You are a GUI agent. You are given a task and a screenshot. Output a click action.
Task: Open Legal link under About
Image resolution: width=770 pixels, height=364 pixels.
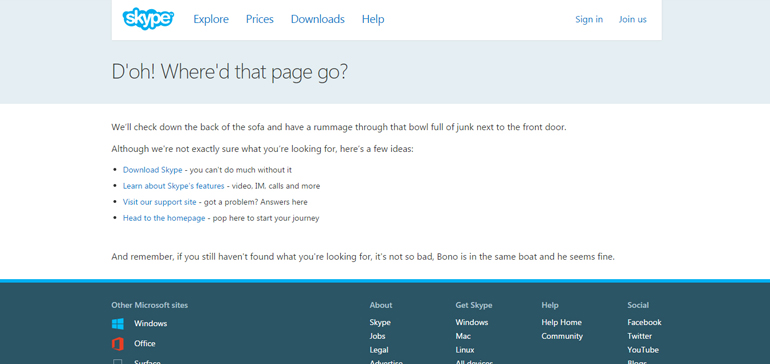click(x=379, y=350)
